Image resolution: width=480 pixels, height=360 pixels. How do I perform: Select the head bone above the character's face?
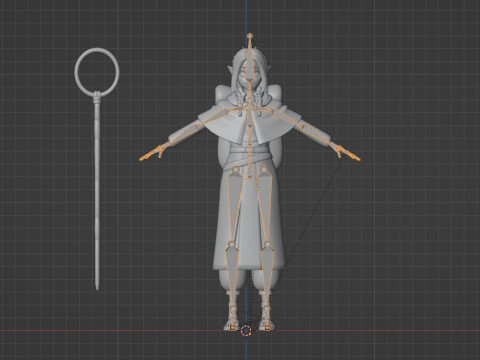pyautogui.click(x=250, y=58)
